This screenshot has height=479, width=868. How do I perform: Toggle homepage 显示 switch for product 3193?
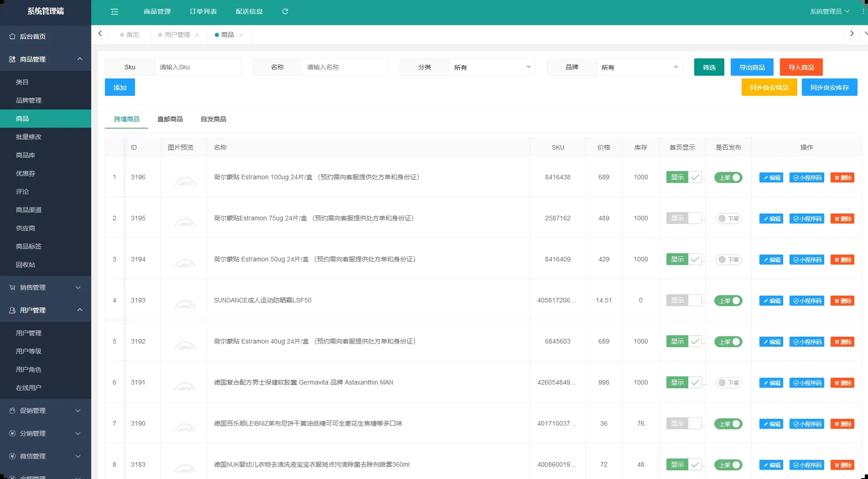pos(683,300)
